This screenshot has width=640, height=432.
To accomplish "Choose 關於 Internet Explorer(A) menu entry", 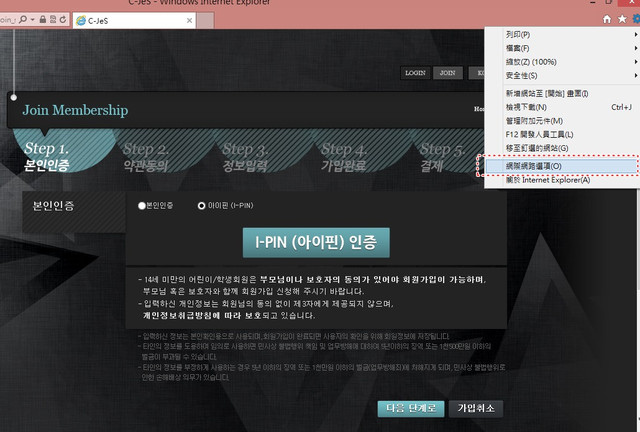I will point(562,180).
